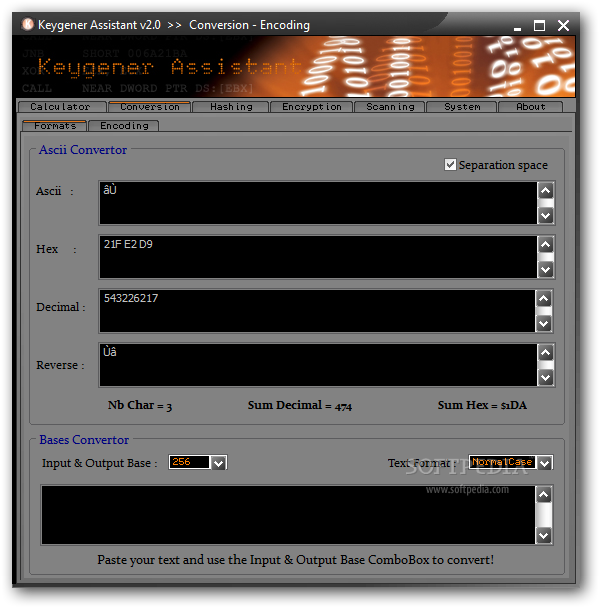Maximize the Keygener Assistant window
600x608 pixels.
pyautogui.click(x=539, y=26)
